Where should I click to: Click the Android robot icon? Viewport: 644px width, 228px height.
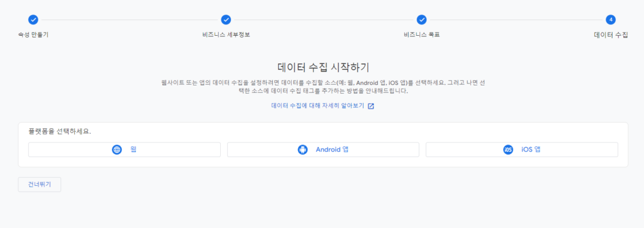click(303, 149)
